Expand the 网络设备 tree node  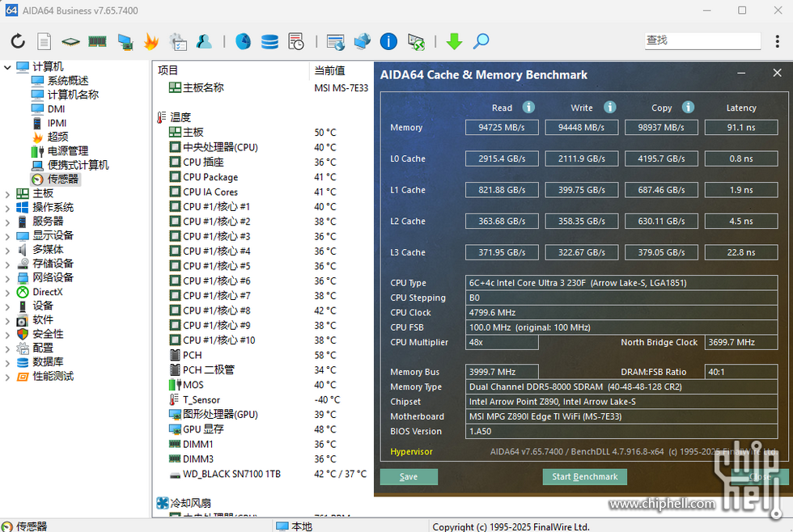tap(7, 278)
